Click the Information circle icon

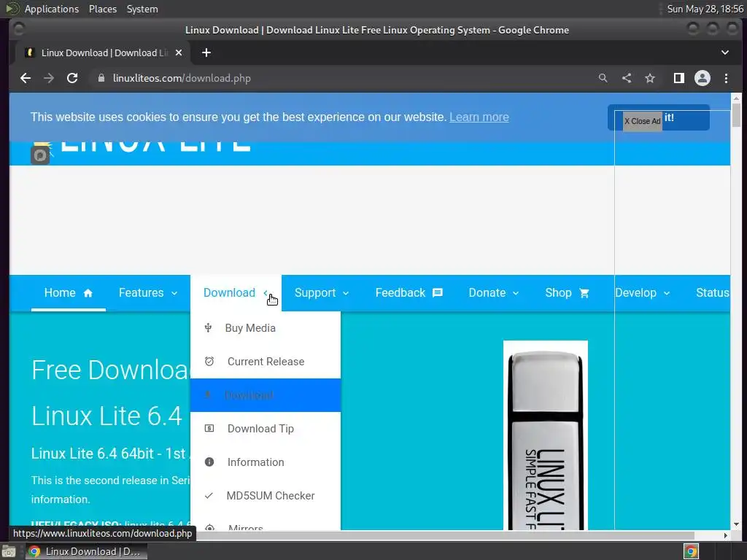pyautogui.click(x=209, y=462)
